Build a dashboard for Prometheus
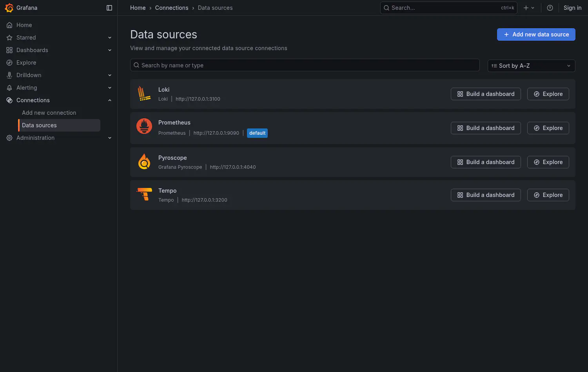This screenshot has width=588, height=372. (486, 128)
